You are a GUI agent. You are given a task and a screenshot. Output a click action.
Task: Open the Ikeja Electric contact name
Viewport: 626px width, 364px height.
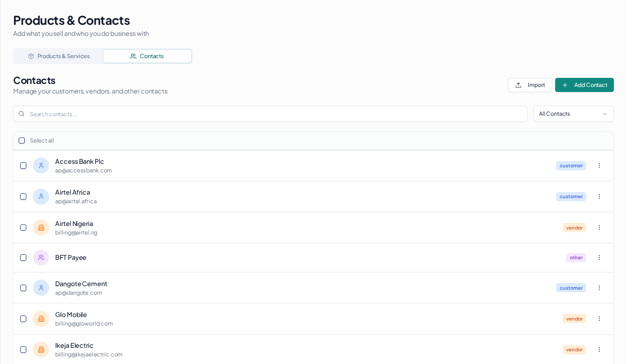[74, 345]
